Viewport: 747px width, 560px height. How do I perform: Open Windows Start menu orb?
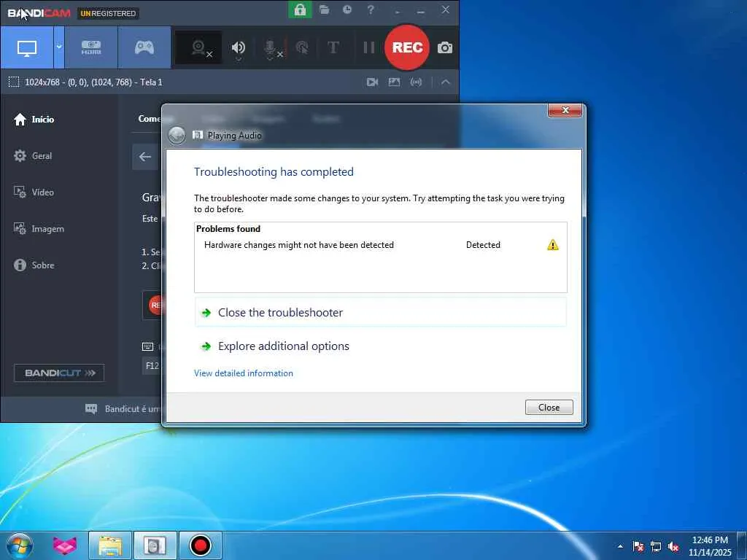[20, 545]
